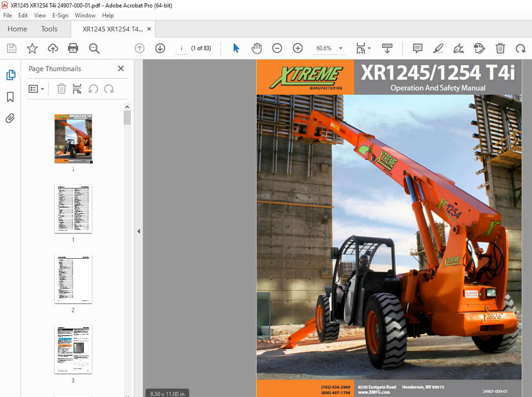Viewport: 532px width, 397px height.
Task: Add a sticky note comment
Action: pos(418,48)
